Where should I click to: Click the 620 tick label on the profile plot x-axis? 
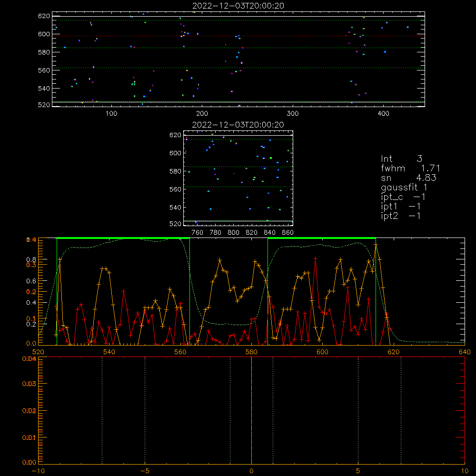tap(394, 352)
